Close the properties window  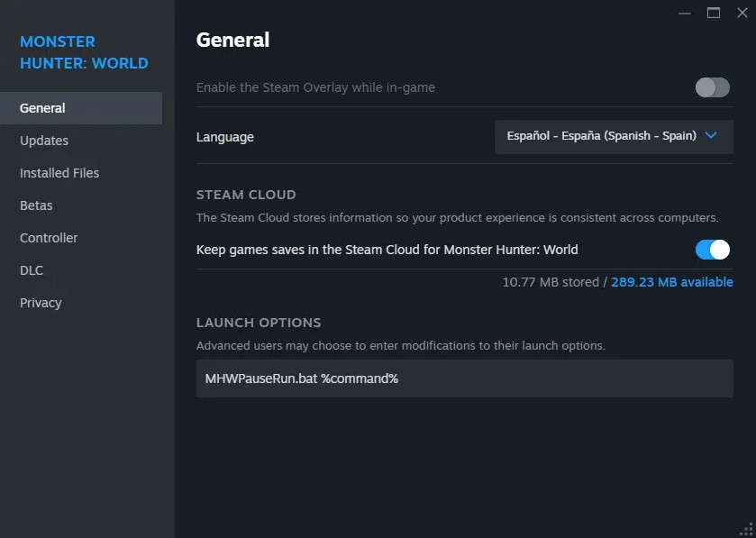click(x=742, y=13)
